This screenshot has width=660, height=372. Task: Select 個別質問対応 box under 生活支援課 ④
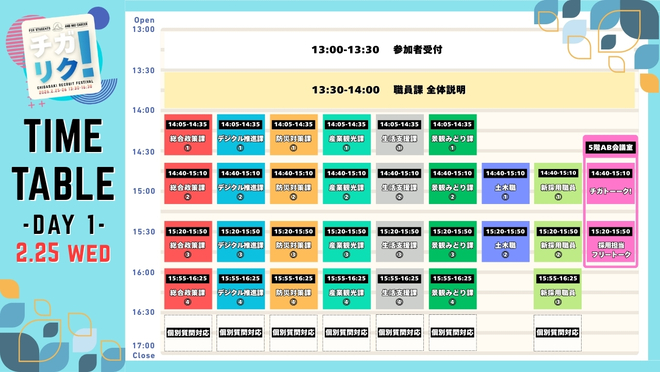(x=399, y=333)
